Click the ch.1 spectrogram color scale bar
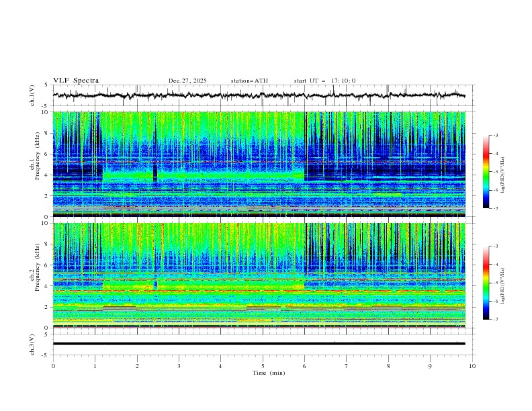 click(x=486, y=172)
